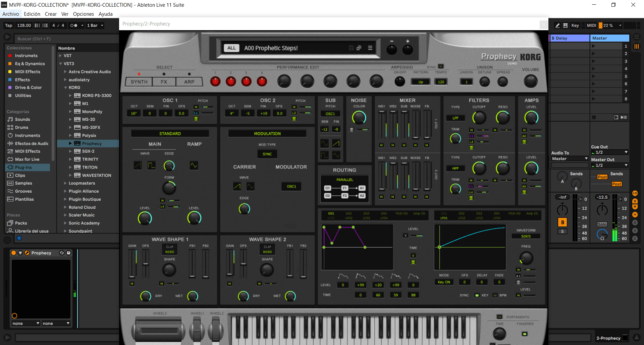Click the Prophecy device hot-swap icon
The image size is (644, 345).
pyautogui.click(x=62, y=253)
